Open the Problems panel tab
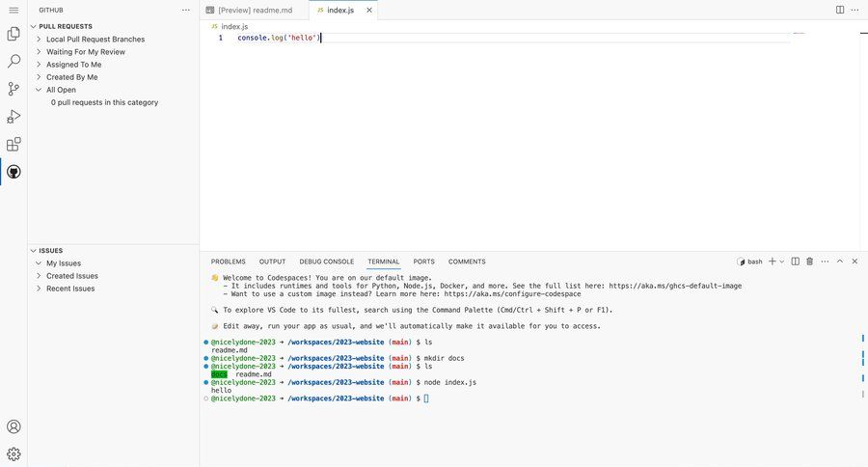This screenshot has width=868, height=467. click(x=228, y=261)
